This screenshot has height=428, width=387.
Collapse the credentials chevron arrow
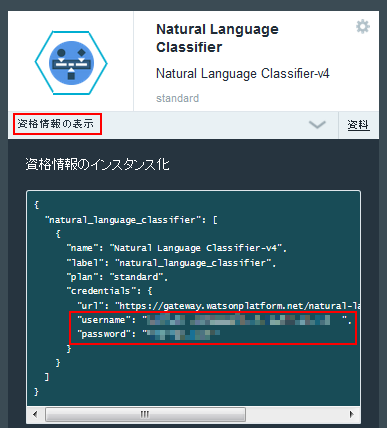point(317,125)
